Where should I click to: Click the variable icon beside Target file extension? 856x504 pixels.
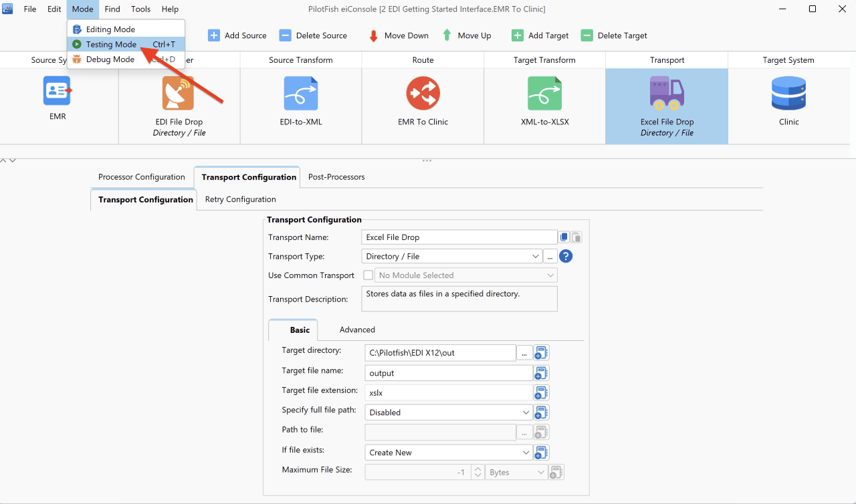542,393
